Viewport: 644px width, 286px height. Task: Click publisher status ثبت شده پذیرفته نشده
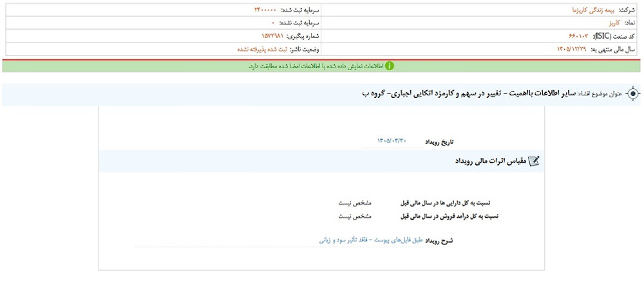[263, 50]
